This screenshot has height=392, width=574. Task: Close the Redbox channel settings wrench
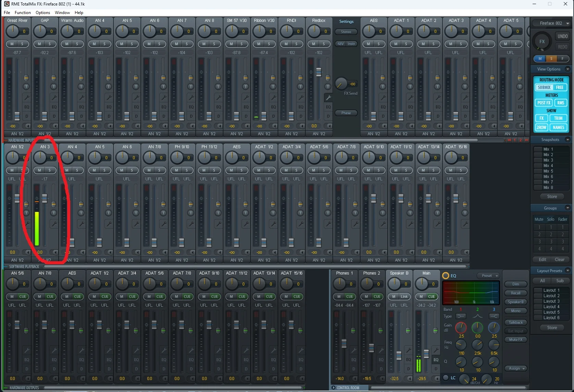[328, 98]
